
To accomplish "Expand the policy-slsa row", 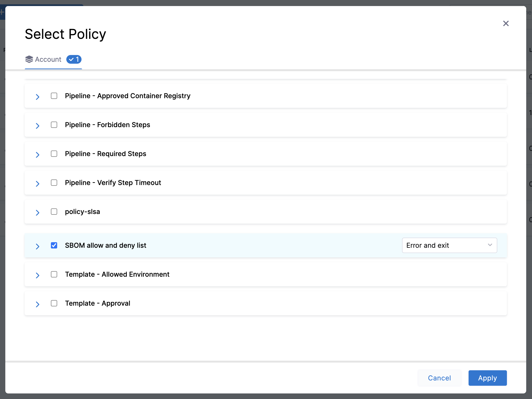I will (37, 213).
